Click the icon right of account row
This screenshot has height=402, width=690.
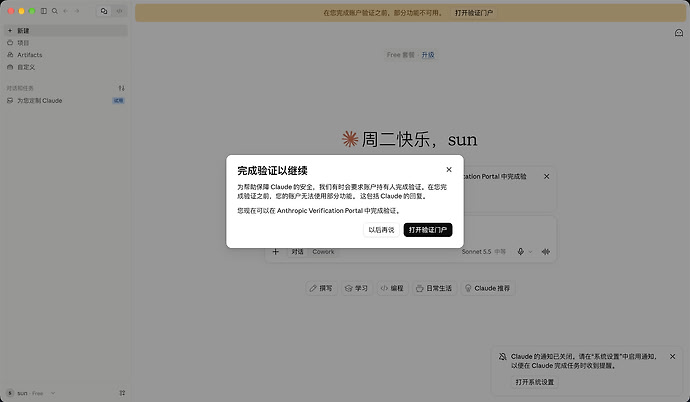122,393
